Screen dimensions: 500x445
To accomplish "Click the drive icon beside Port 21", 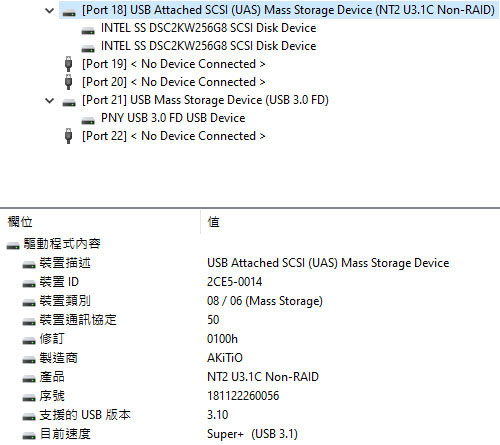I will [69, 103].
